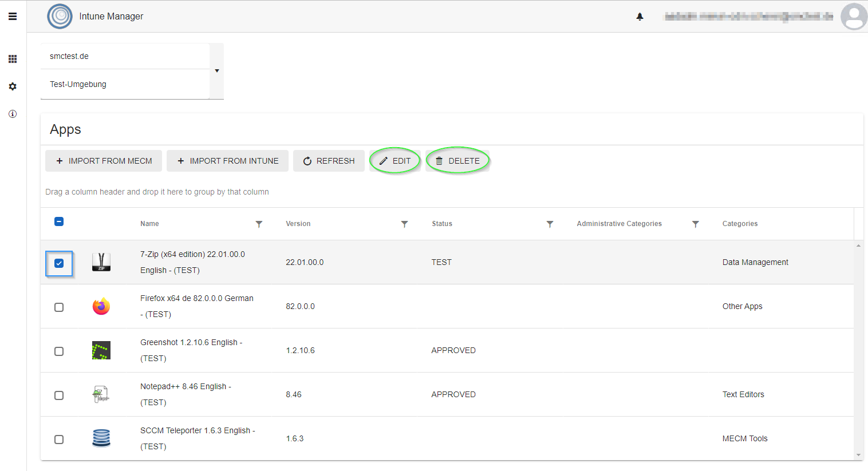This screenshot has height=471, width=868.
Task: Click the Firefox app icon
Action: tap(101, 306)
